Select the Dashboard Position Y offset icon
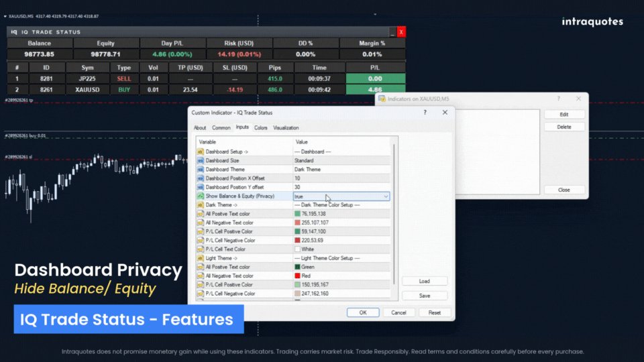Screen dimensions: 644x362 point(201,187)
